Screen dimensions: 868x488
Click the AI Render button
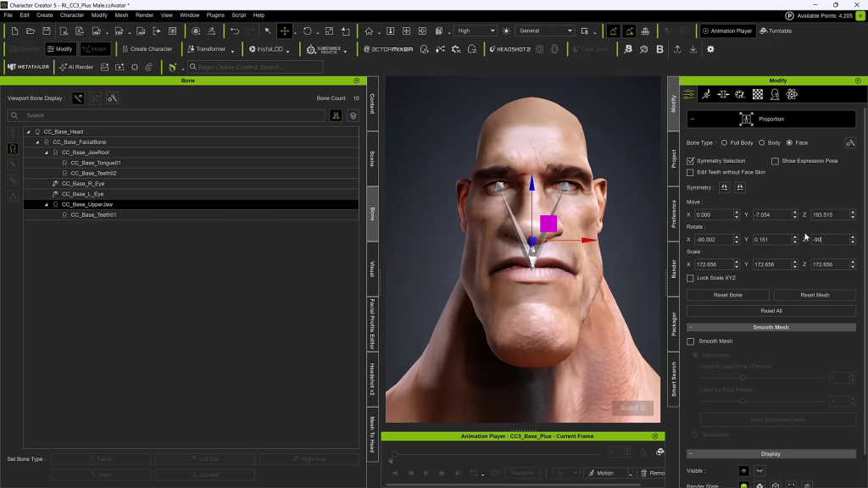coord(75,67)
